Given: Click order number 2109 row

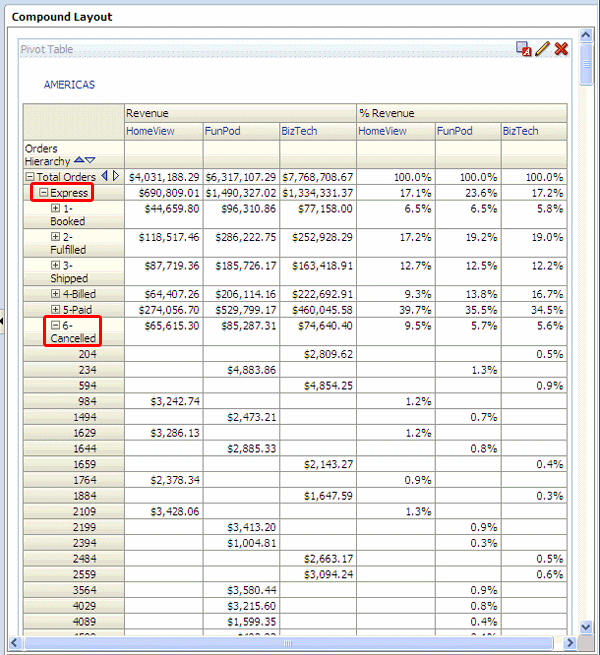Looking at the screenshot, I should coord(85,511).
